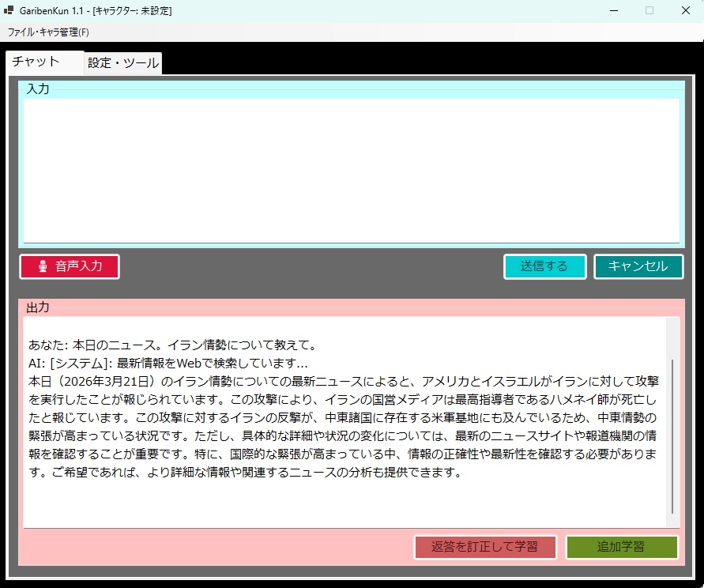
Task: Cancel the request with the キャンセル button
Action: (638, 266)
